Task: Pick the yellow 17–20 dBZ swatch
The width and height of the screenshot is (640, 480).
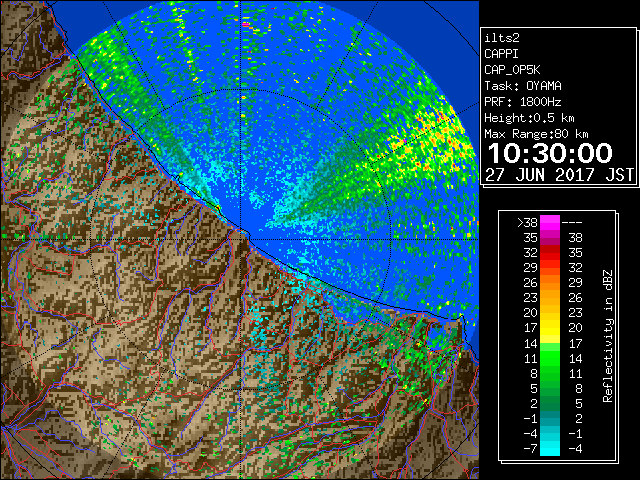Action: tap(550, 328)
